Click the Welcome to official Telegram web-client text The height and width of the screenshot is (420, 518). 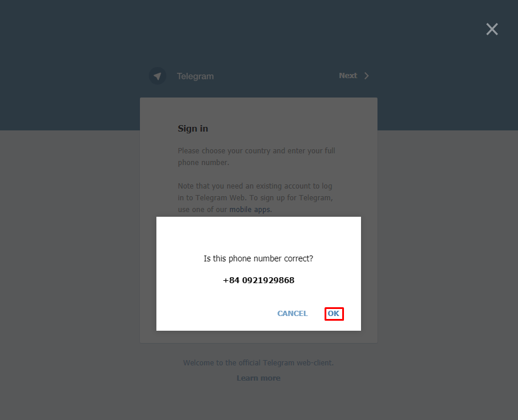click(258, 362)
